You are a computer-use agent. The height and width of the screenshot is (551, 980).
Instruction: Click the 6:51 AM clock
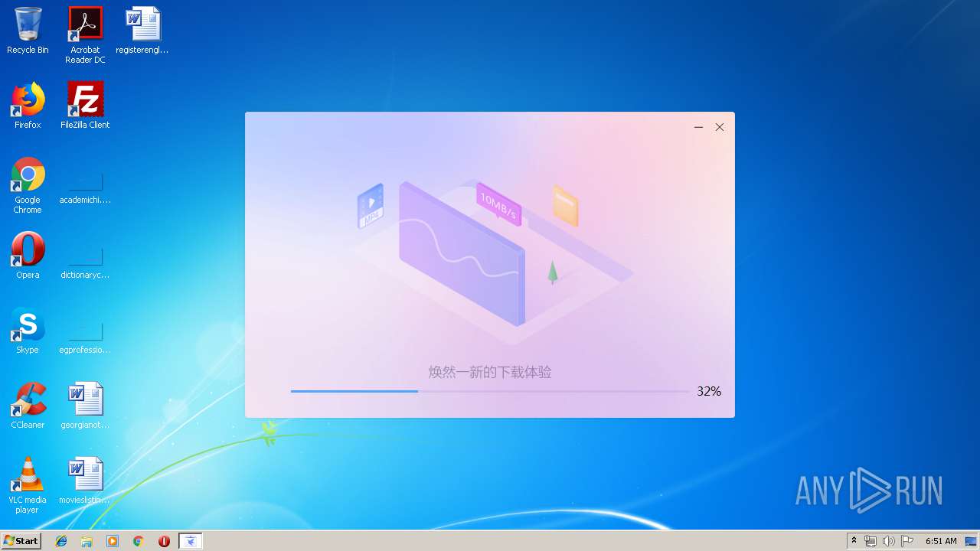941,541
